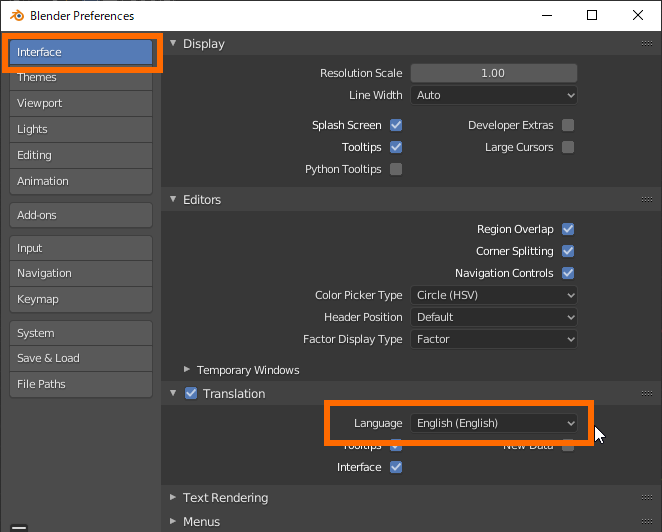Maximize the Blender Preferences window
Screen dimensions: 662x532
pos(592,16)
